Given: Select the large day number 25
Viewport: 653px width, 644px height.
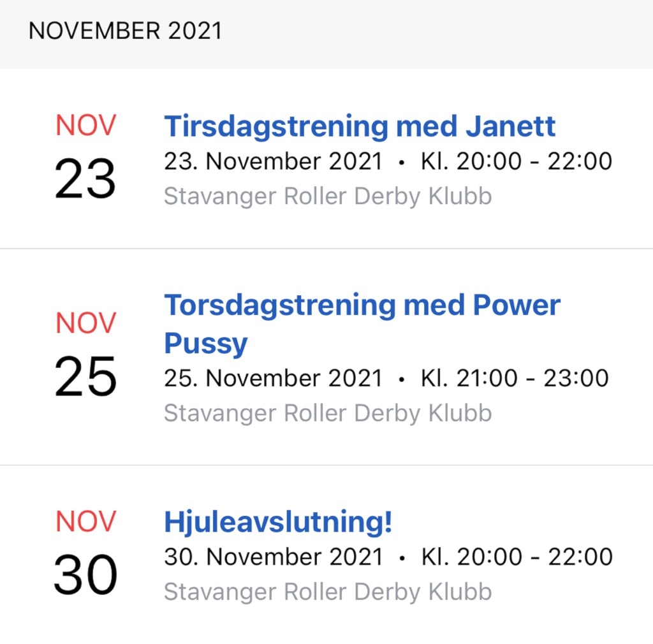Looking at the screenshot, I should (x=85, y=376).
